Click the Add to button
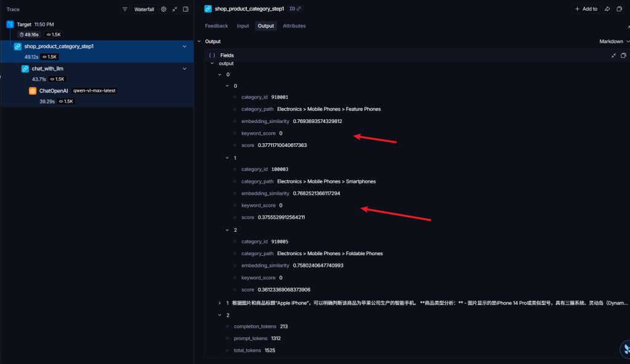This screenshot has width=630, height=364. (x=585, y=9)
